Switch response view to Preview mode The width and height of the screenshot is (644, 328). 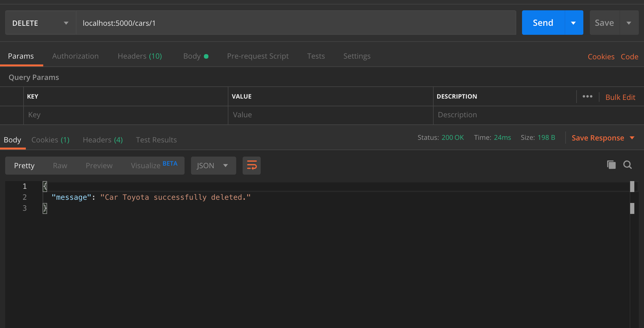(x=99, y=165)
